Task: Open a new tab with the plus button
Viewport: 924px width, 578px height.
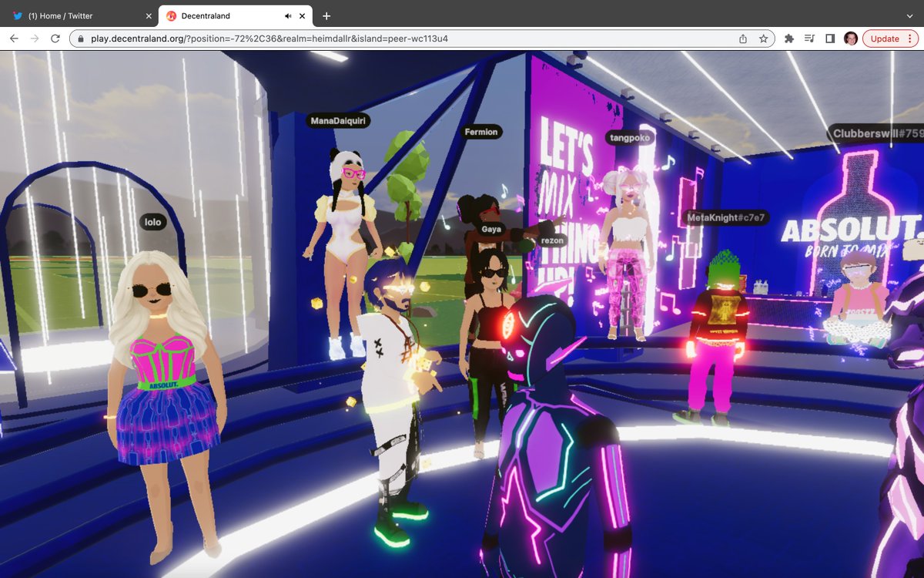Action: tap(326, 15)
